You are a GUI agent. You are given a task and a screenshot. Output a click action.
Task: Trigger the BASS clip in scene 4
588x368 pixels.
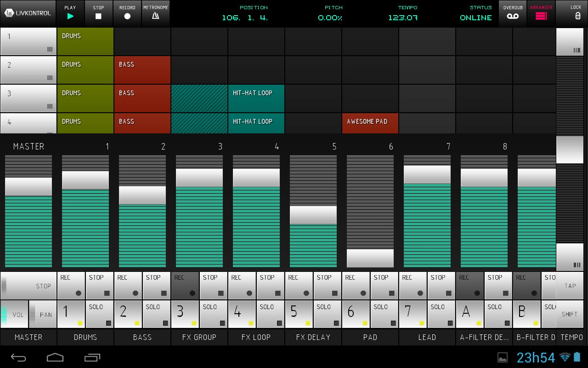[142, 123]
